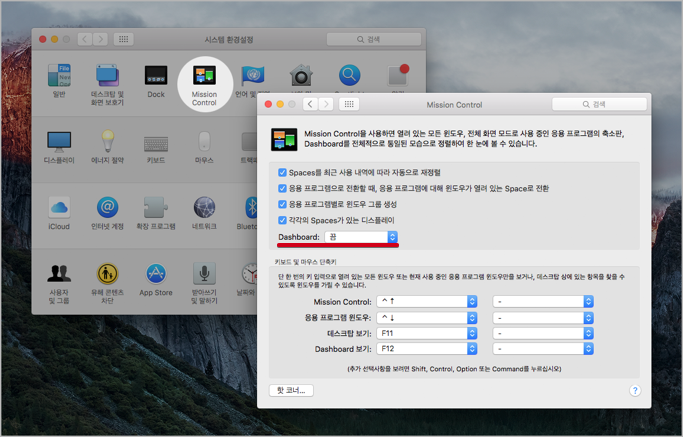Toggle Spaces 자동으로 재정렬 checkbox
The width and height of the screenshot is (683, 437).
[x=282, y=173]
